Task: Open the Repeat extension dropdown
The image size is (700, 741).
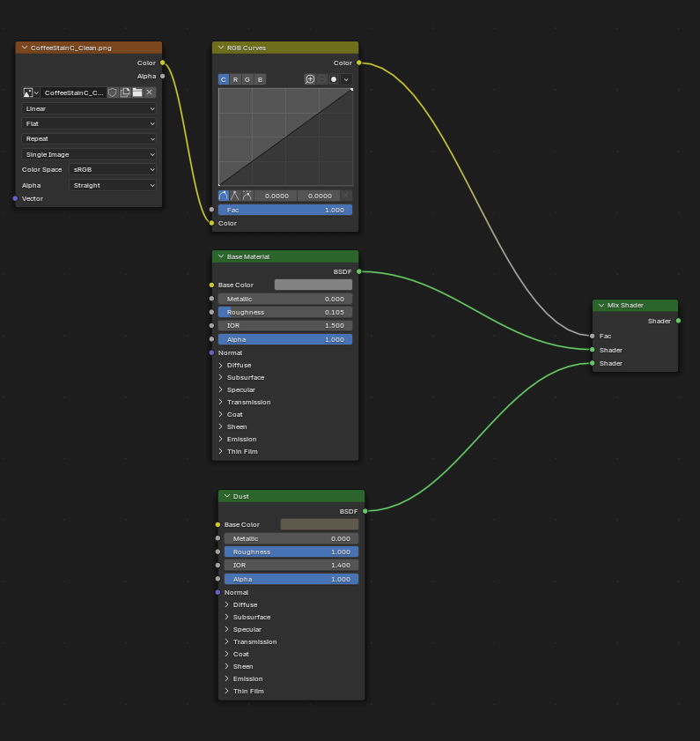Action: (x=89, y=139)
